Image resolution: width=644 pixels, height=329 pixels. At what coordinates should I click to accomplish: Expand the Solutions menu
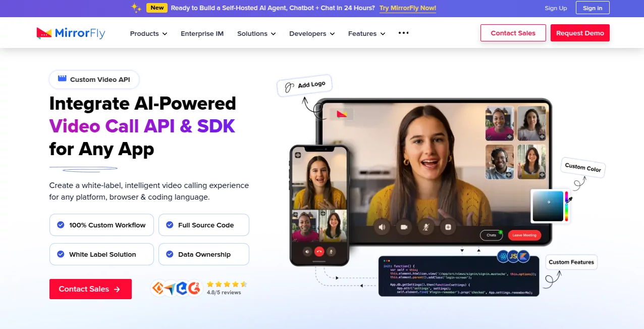click(256, 33)
